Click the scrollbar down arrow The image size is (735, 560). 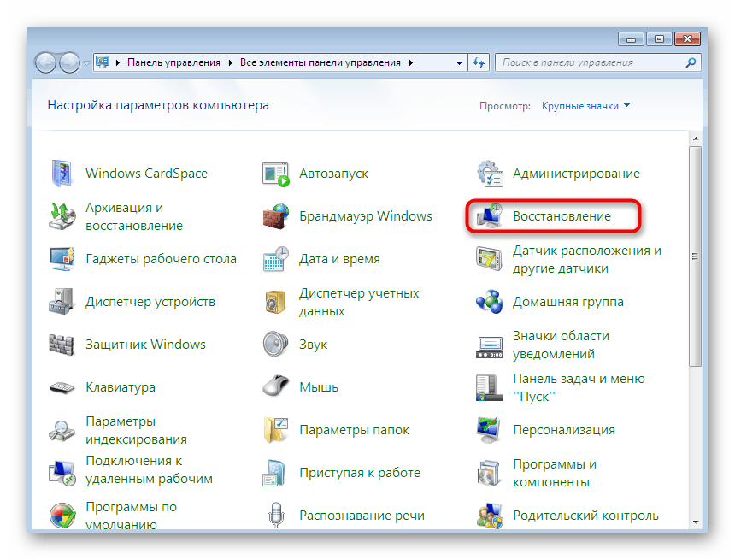click(x=696, y=522)
